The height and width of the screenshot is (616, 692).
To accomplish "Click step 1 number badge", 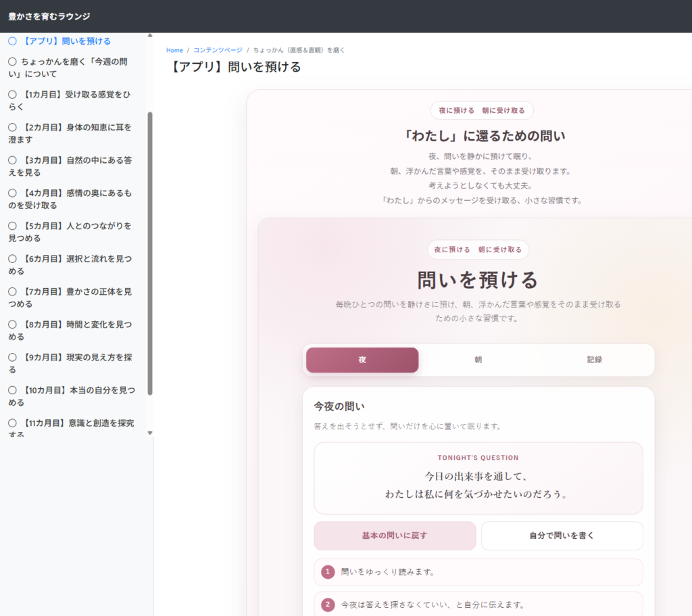I will click(328, 572).
